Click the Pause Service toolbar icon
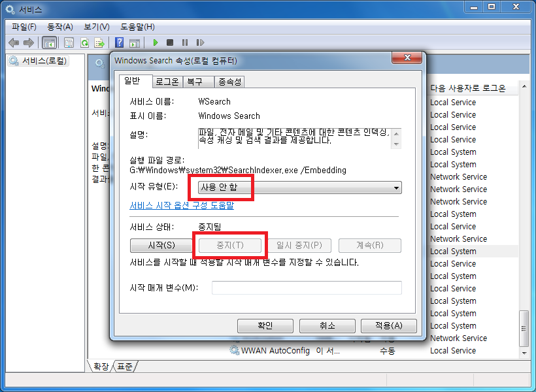Viewport: 536px width, 392px height. [x=185, y=42]
